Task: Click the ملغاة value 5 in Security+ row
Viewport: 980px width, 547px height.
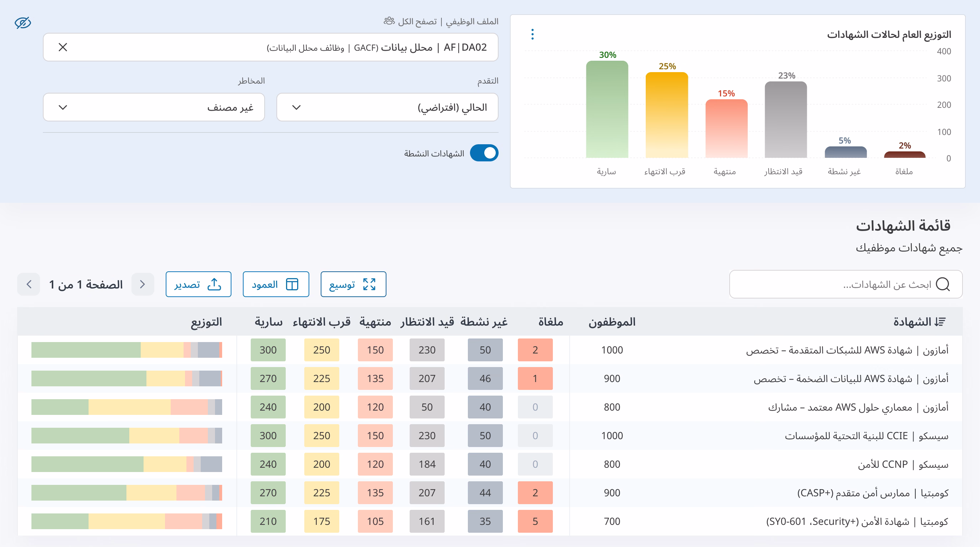Action: 535,521
